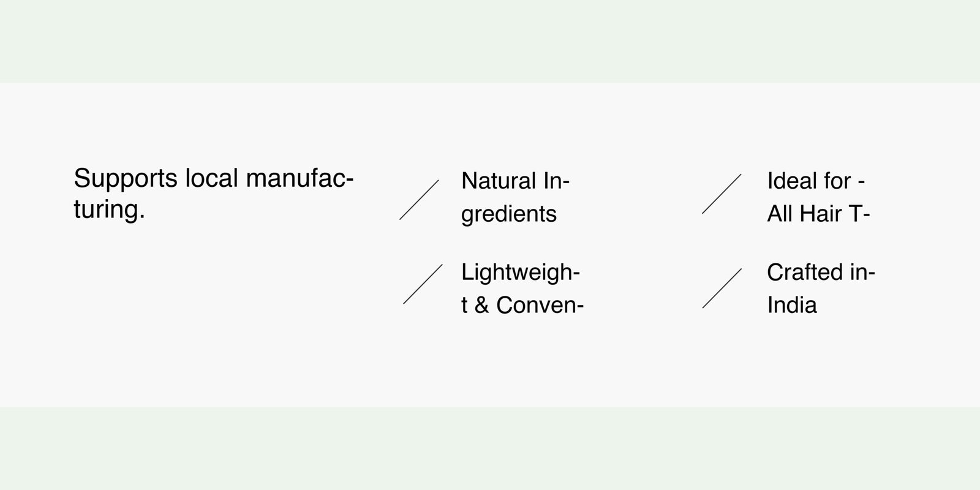Click the slash icon beside Lightweight & Convenient
980x490 pixels.
click(423, 284)
